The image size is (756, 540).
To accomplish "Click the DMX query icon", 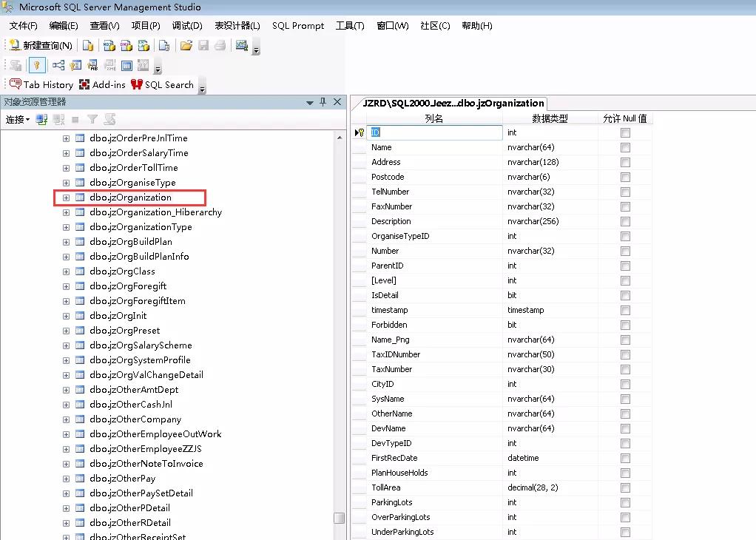I will [x=126, y=45].
